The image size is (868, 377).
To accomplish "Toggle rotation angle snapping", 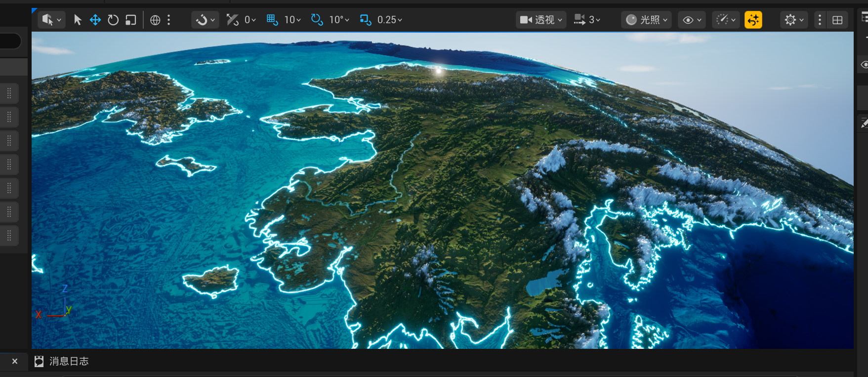I will pyautogui.click(x=317, y=20).
